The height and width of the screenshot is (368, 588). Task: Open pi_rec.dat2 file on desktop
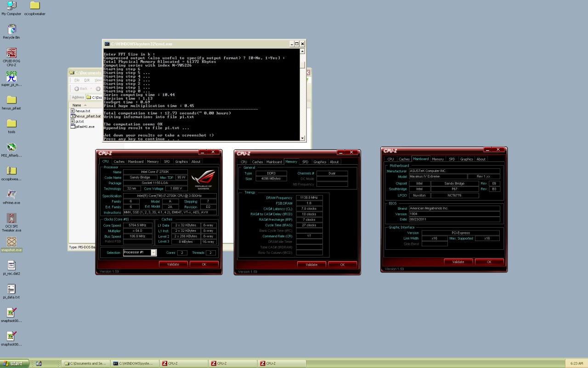tap(11, 265)
